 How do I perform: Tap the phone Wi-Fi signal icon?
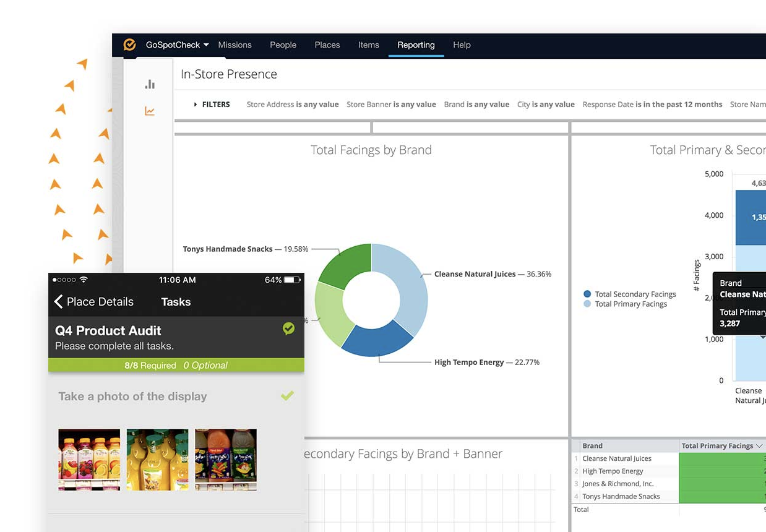click(84, 280)
